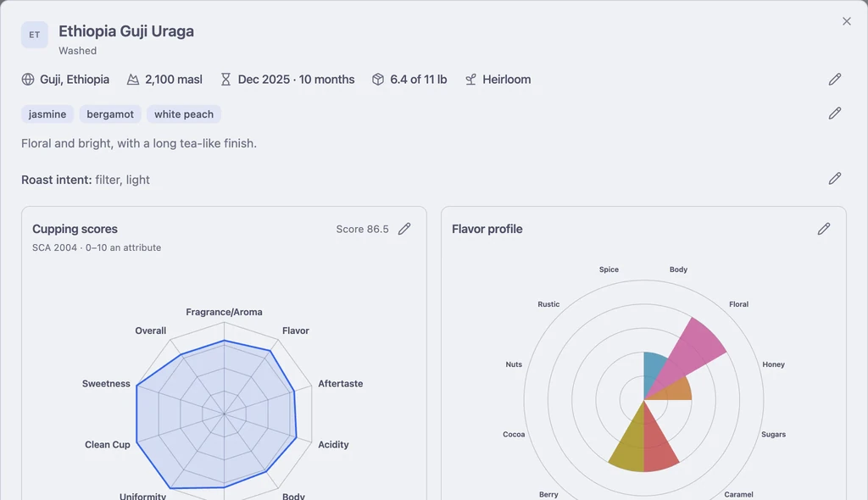This screenshot has height=500, width=868.
Task: Click the globe icon beside Guji, Ethiopia
Action: [x=28, y=79]
